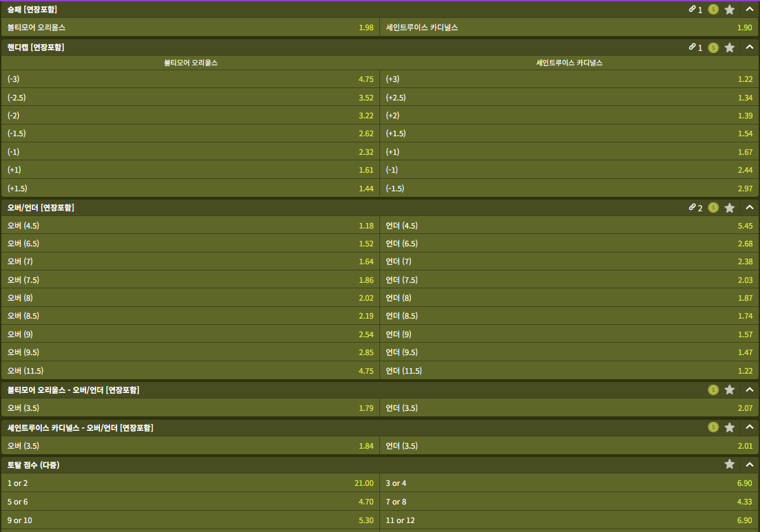Click the link icon in the 승패 [연장포함] header
Screen dimensions: 760x532
[692, 9]
